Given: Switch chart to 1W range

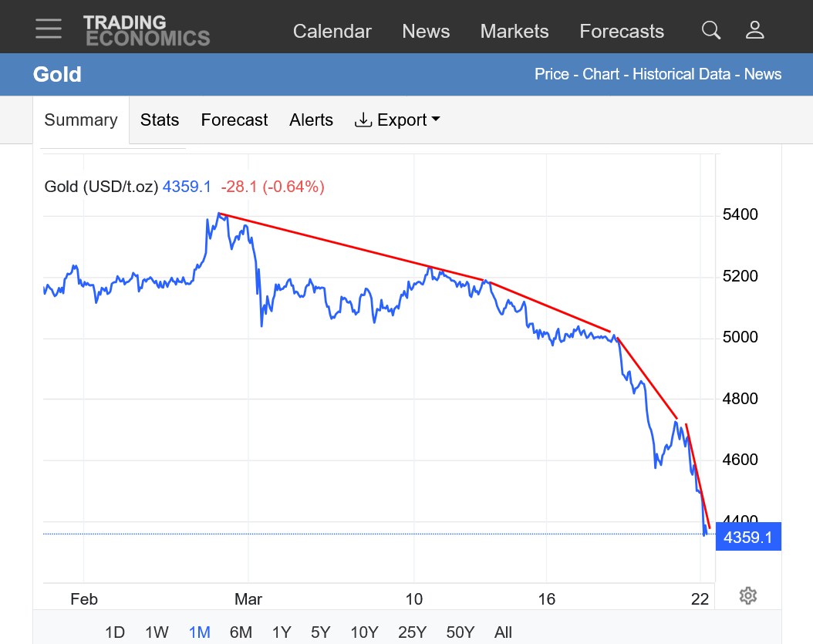Looking at the screenshot, I should point(157,632).
